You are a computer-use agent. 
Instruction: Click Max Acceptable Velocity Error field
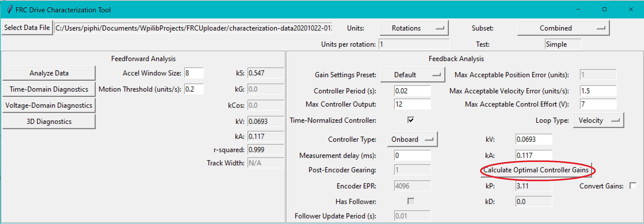(x=598, y=91)
